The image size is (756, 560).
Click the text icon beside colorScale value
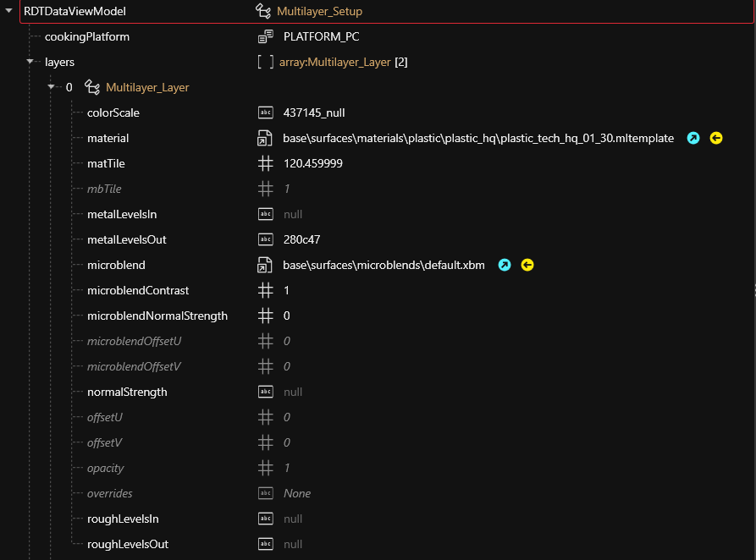(x=266, y=113)
